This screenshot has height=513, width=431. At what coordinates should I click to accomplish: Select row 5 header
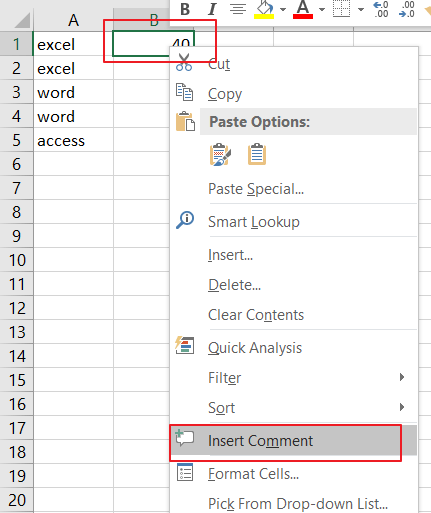(16, 140)
